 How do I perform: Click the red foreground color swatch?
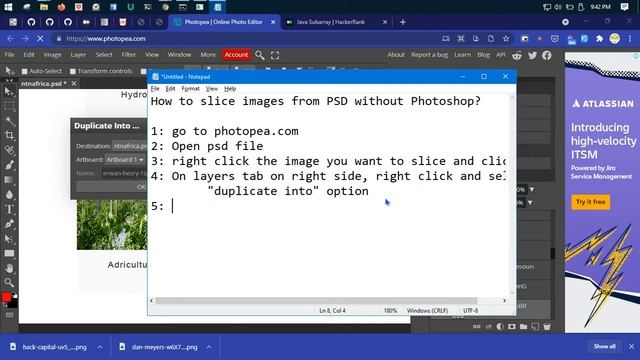[x=6, y=297]
